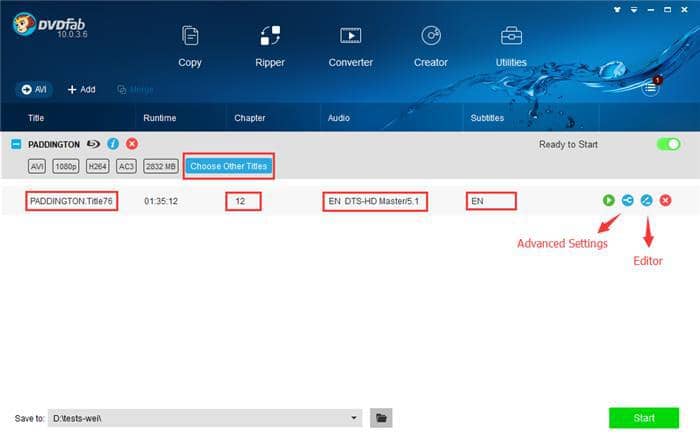Viewport: 700px width, 436px height.
Task: Click the green Start button
Action: [644, 418]
